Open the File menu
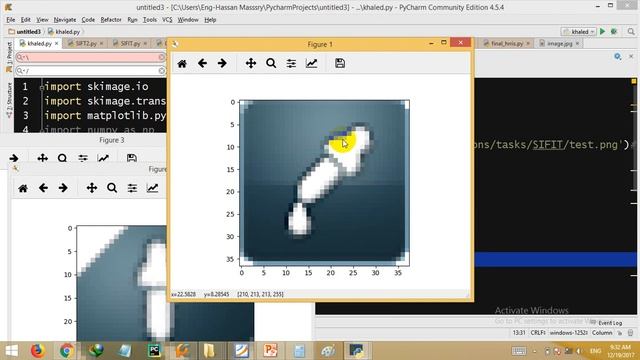640x360 pixels. [11, 20]
